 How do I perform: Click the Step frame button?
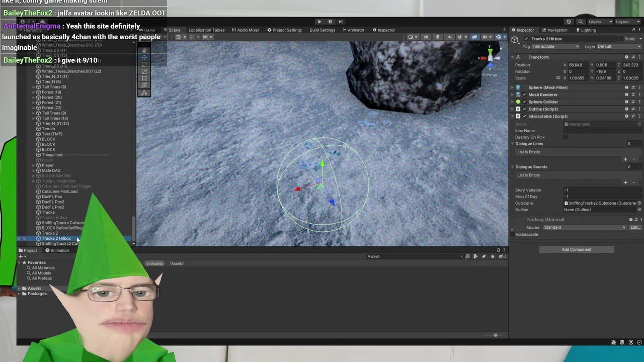pos(341,22)
